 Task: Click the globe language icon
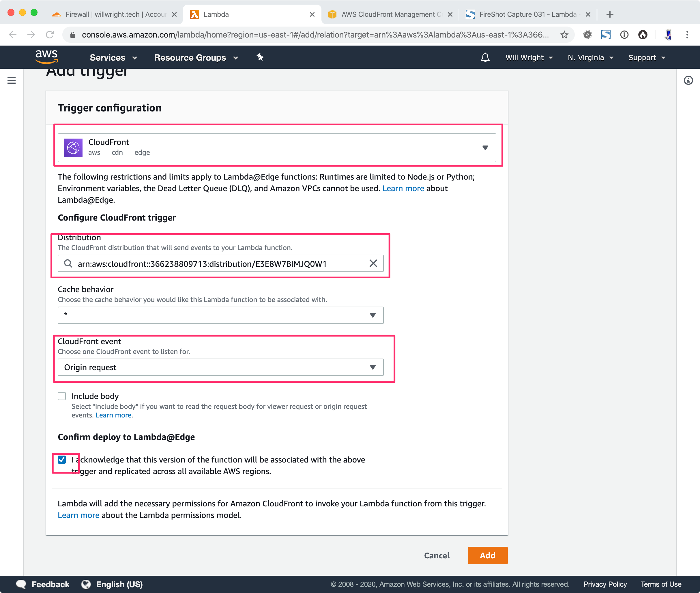[86, 584]
